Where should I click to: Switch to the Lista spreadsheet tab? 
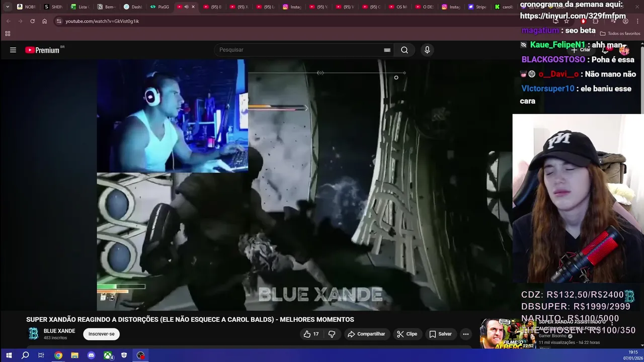(x=79, y=7)
